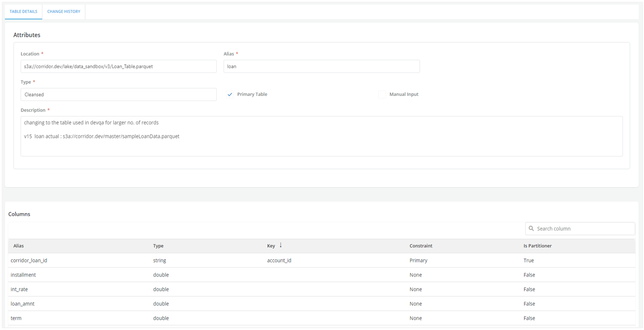The image size is (644, 330).
Task: Click the Alias input field containing loan
Action: 322,67
